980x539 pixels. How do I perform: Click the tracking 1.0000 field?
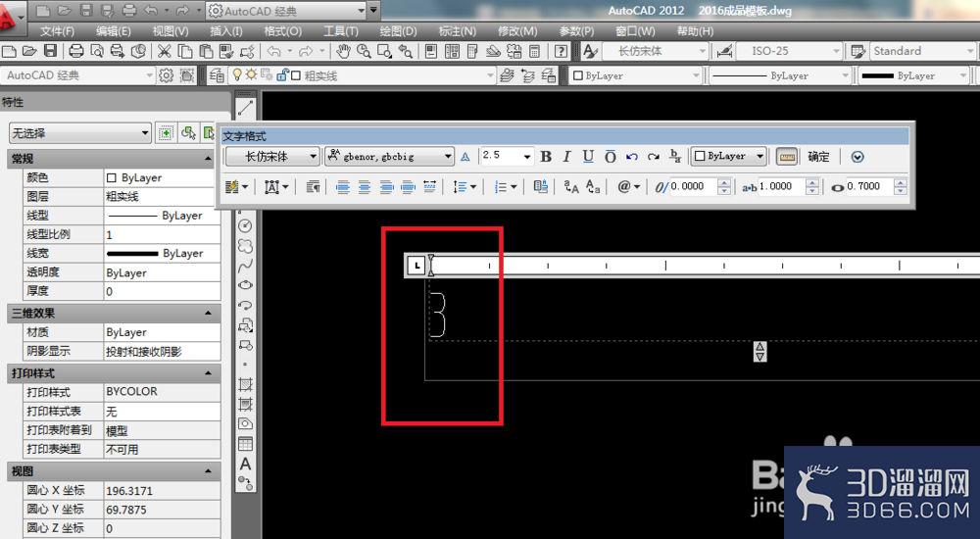pos(781,186)
